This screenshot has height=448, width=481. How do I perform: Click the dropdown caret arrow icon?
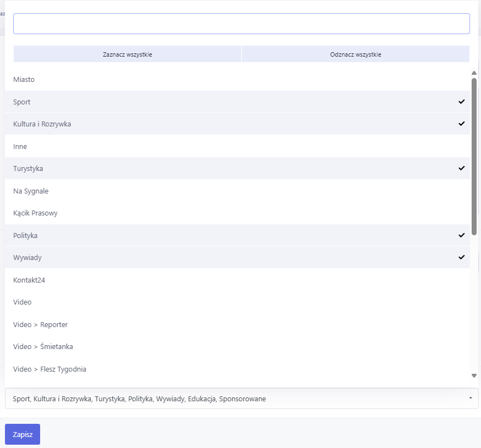[470, 398]
